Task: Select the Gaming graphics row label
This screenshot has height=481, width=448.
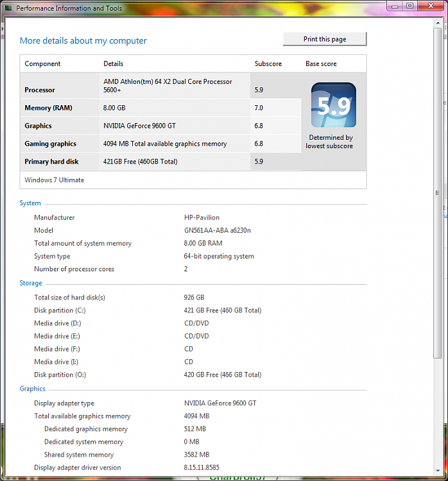Action: pos(50,144)
